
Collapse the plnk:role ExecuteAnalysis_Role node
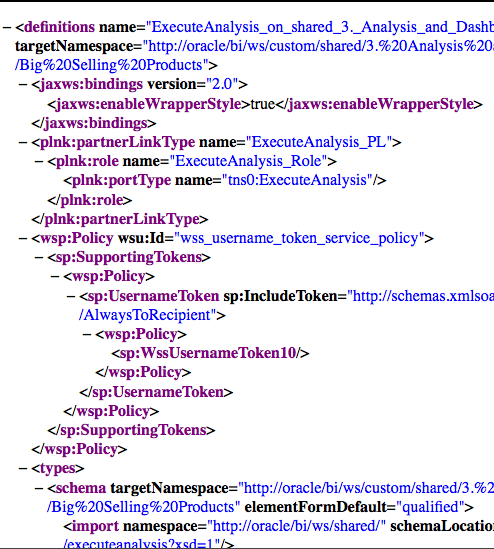tap(39, 161)
